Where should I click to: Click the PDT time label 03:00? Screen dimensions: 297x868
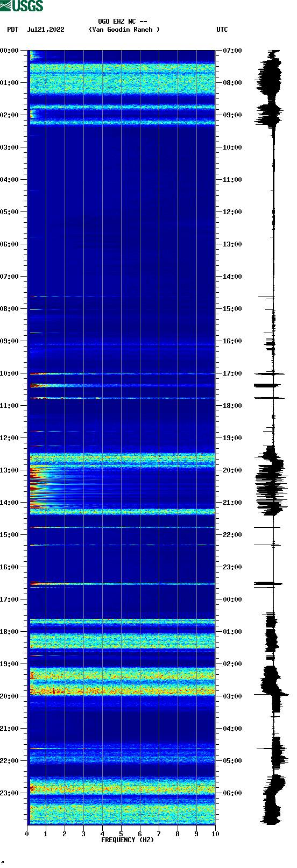pos(9,147)
